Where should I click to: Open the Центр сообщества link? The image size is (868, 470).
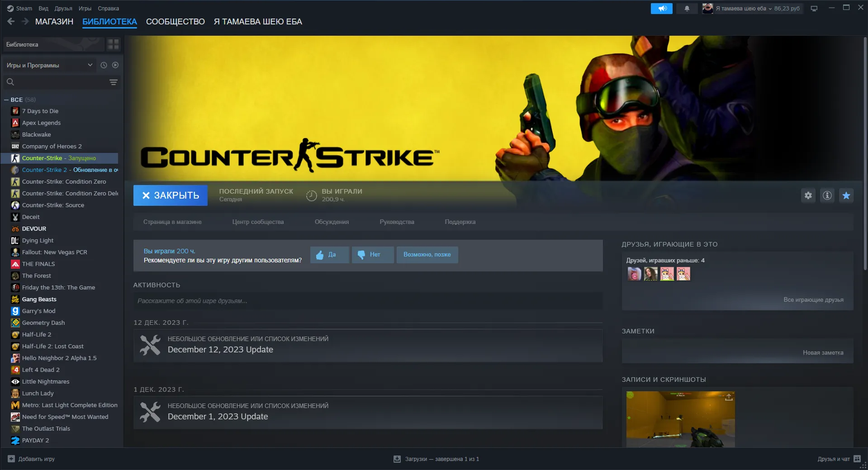click(x=258, y=222)
